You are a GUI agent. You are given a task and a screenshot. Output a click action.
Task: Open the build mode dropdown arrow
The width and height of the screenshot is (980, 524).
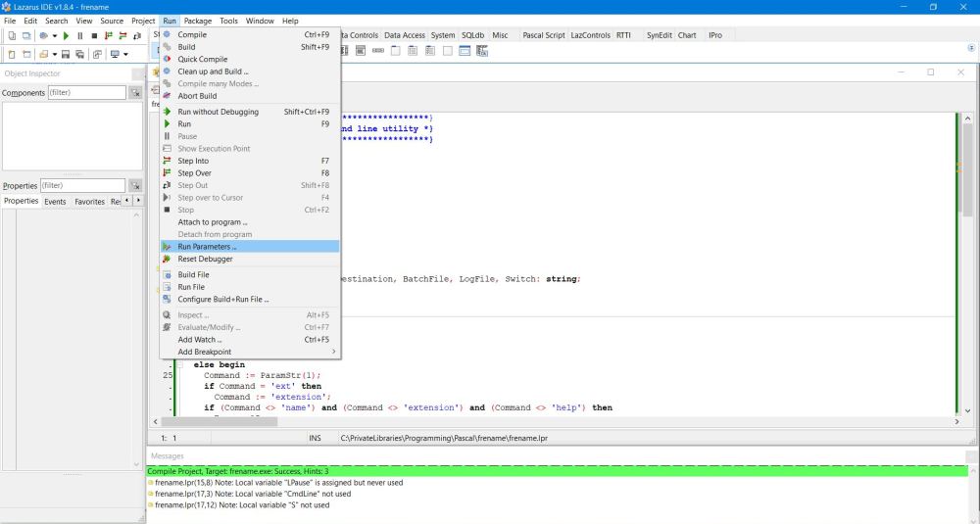click(55, 36)
